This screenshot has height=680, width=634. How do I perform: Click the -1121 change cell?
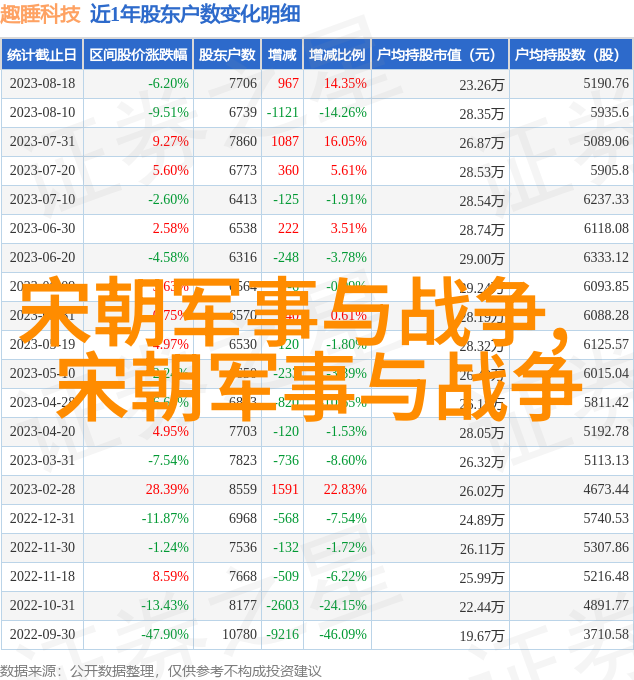click(x=282, y=112)
